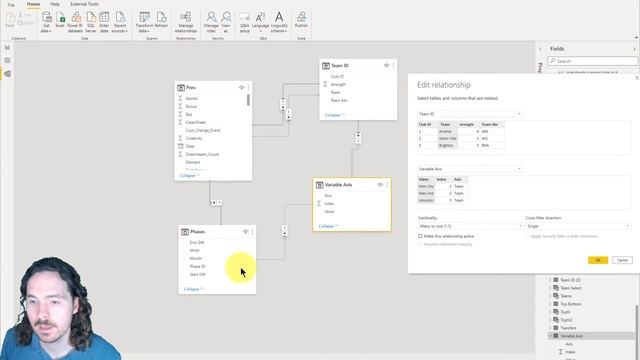The height and width of the screenshot is (360, 640).
Task: Click the Prev table scrollbar
Action: tap(248, 100)
